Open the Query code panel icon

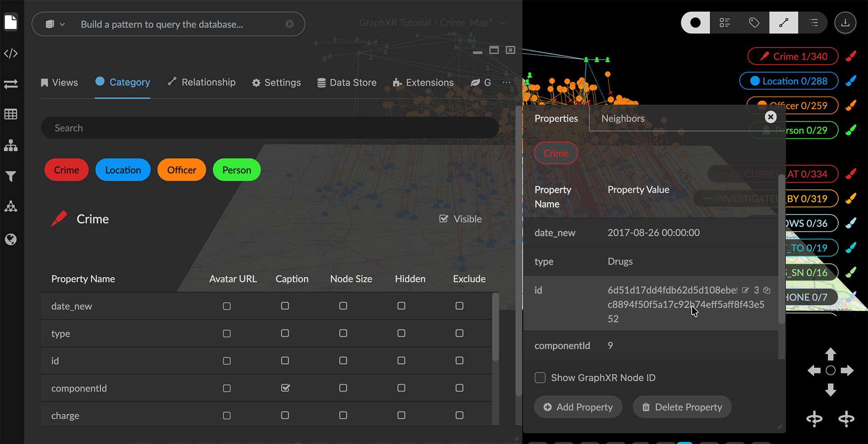tap(11, 53)
